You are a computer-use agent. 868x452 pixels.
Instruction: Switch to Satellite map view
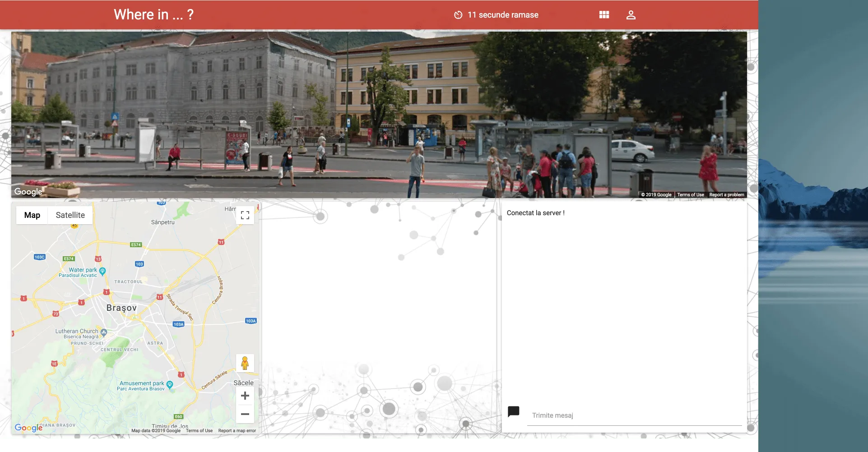point(70,215)
